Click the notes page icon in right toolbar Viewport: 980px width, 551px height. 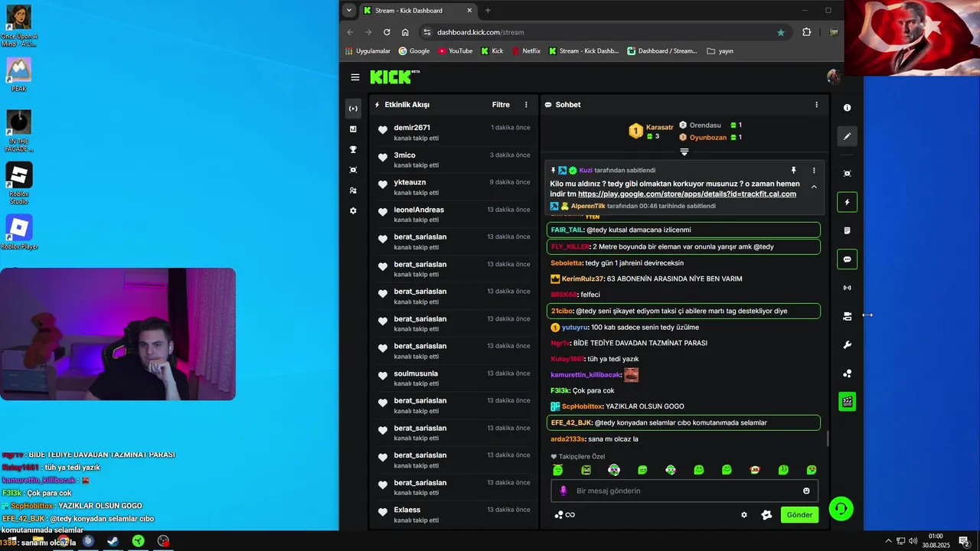pos(847,230)
